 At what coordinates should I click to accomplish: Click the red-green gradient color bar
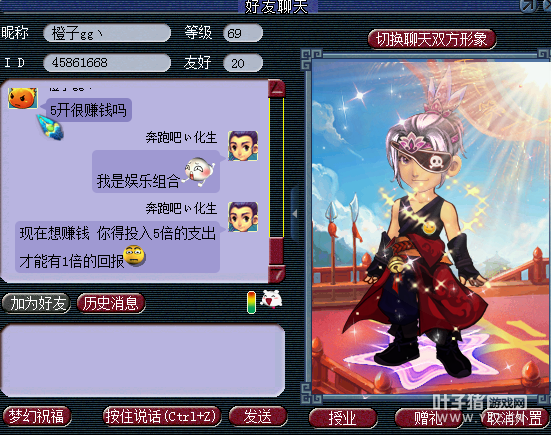[252, 302]
